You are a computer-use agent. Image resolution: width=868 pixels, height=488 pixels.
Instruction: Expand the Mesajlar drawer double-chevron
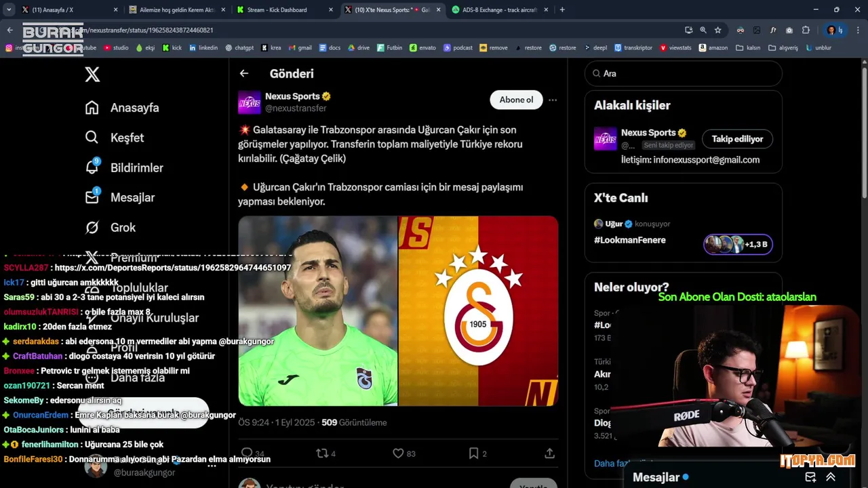pyautogui.click(x=831, y=477)
